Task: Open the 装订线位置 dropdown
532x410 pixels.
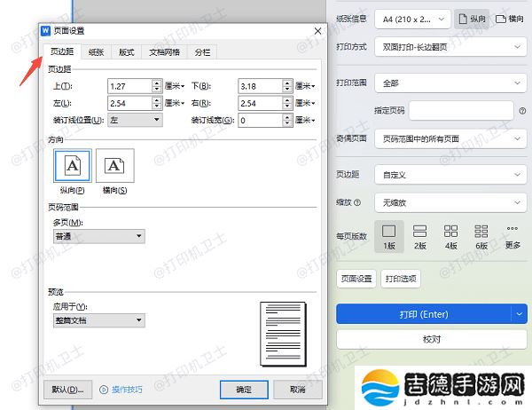Action: 135,120
